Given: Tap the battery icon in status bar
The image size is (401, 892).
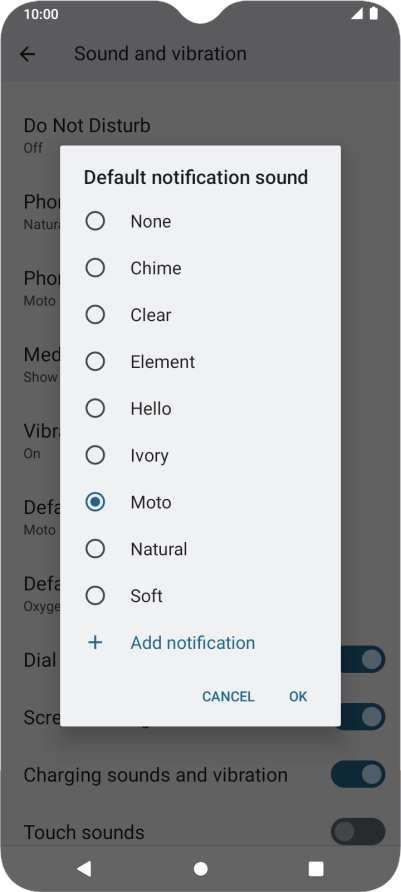Looking at the screenshot, I should pyautogui.click(x=374, y=14).
